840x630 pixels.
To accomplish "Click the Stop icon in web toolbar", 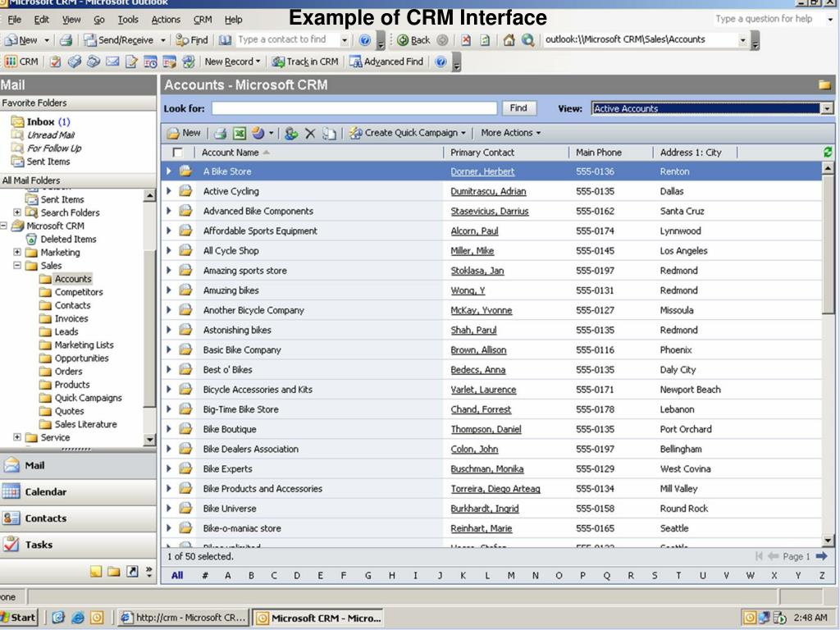I will click(x=466, y=40).
